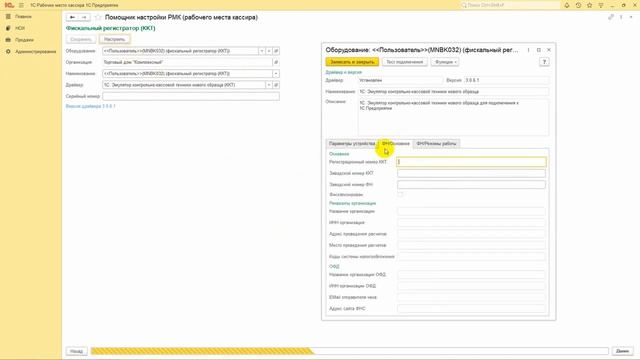
Task: Click the EMail отправителя чека field
Action: point(471,298)
